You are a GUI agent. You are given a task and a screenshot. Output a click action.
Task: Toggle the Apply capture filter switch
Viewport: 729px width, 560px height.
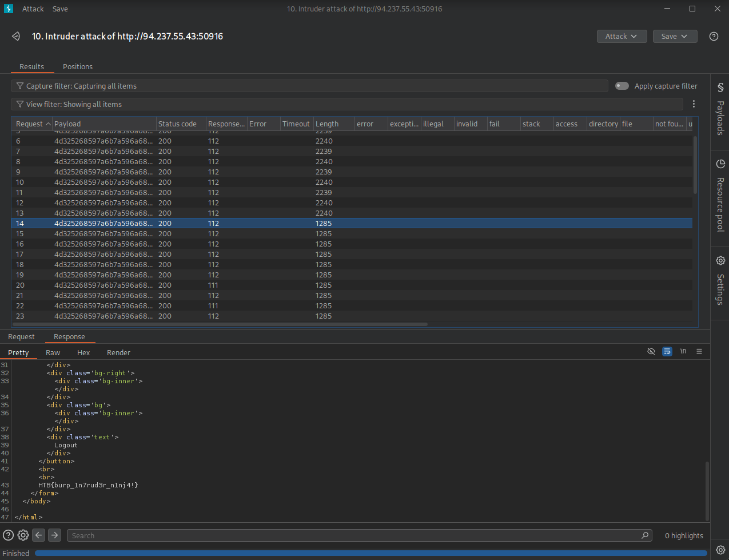(x=622, y=86)
